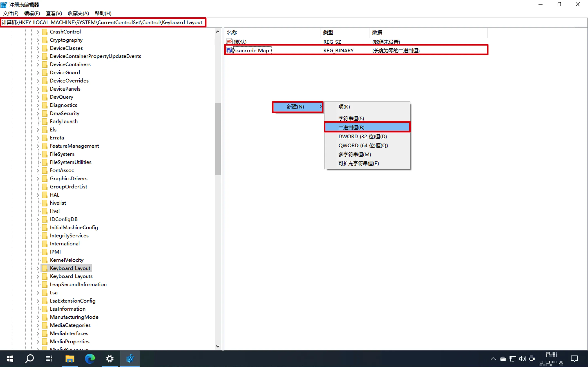The height and width of the screenshot is (367, 588).
Task: Expand the Keyboard Layouts tree node
Action: (38, 276)
